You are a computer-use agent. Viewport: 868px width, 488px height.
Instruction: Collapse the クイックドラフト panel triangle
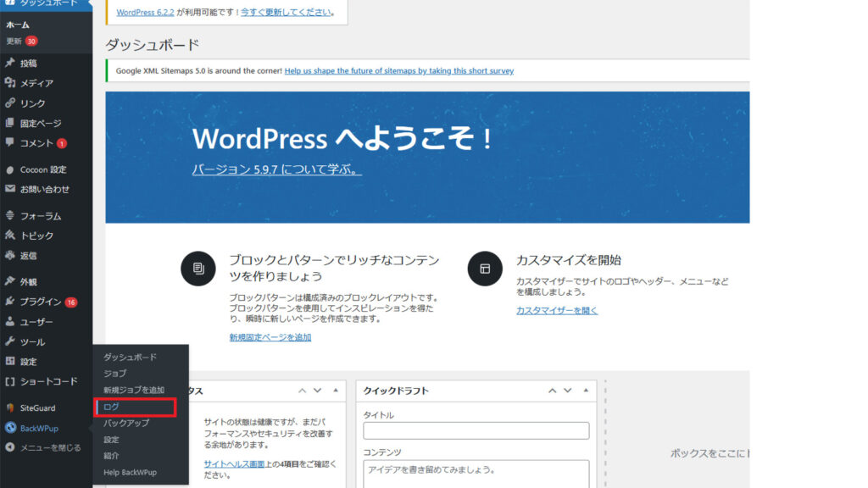pos(586,391)
